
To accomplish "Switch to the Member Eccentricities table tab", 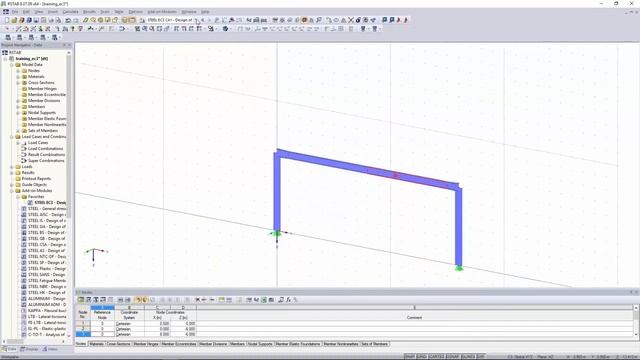I will pos(179,344).
